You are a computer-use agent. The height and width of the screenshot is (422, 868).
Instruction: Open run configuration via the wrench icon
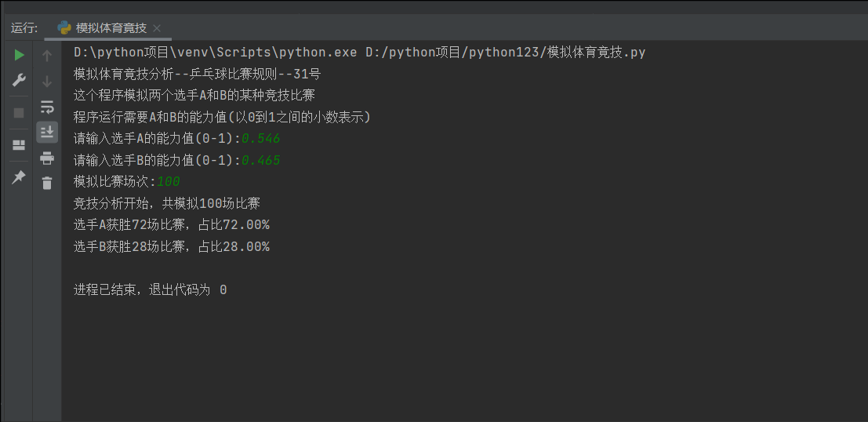click(19, 81)
